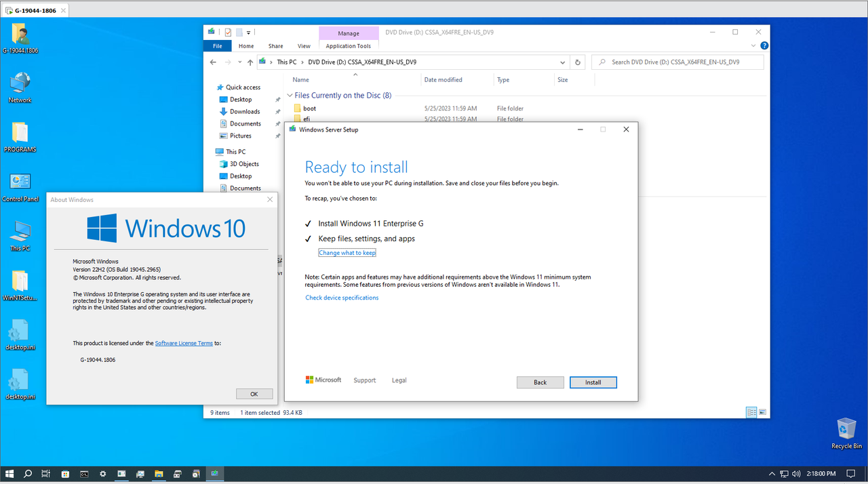
Task: Open the Change what to keep link
Action: pyautogui.click(x=347, y=253)
